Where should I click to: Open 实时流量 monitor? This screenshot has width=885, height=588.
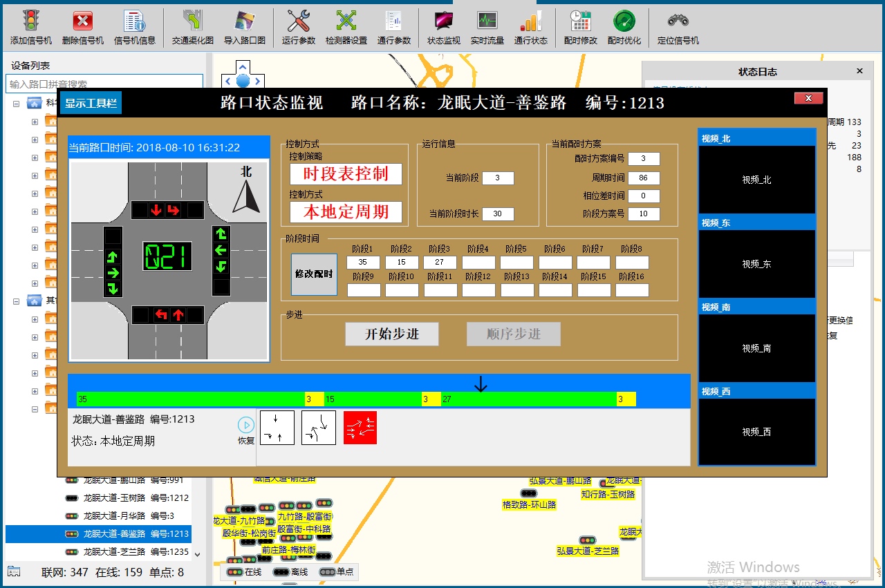pos(487,21)
